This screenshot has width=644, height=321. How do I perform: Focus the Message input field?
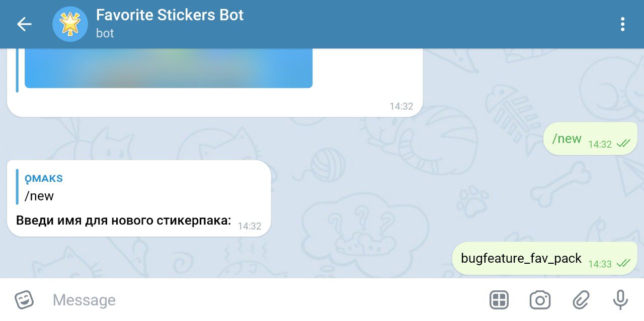pyautogui.click(x=262, y=300)
